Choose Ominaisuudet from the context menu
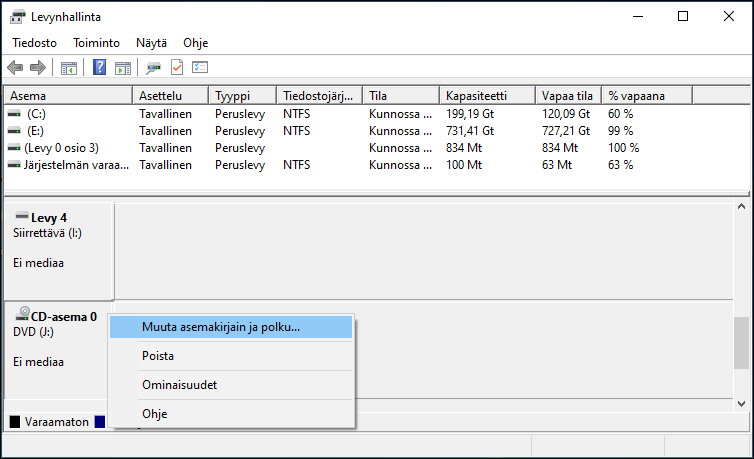Image resolution: width=754 pixels, height=459 pixels. coord(179,385)
